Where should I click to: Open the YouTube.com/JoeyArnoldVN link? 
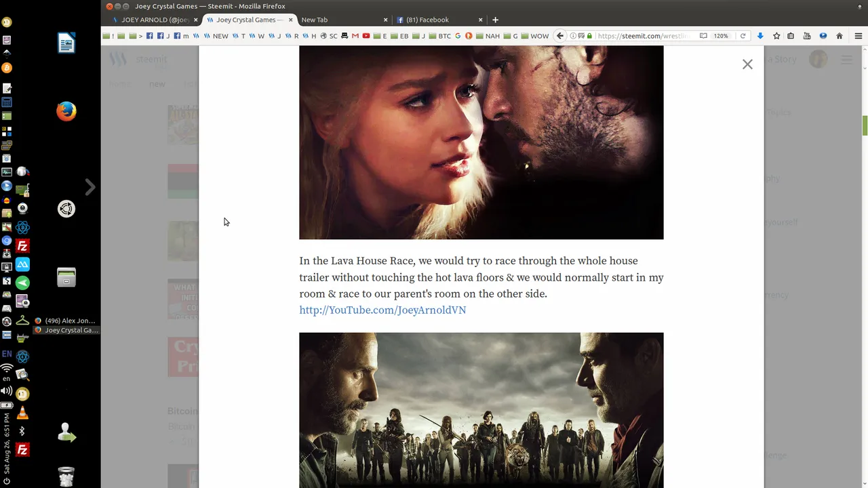(382, 310)
